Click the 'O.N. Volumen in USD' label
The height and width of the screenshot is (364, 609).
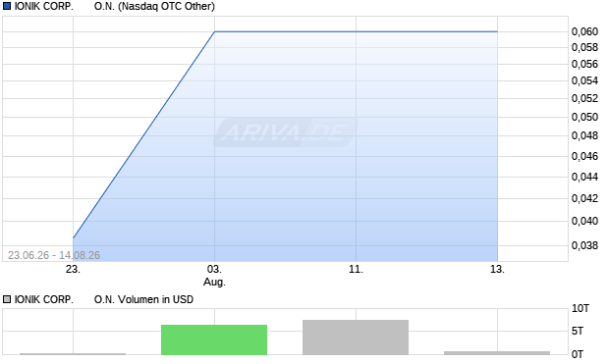[x=143, y=299]
